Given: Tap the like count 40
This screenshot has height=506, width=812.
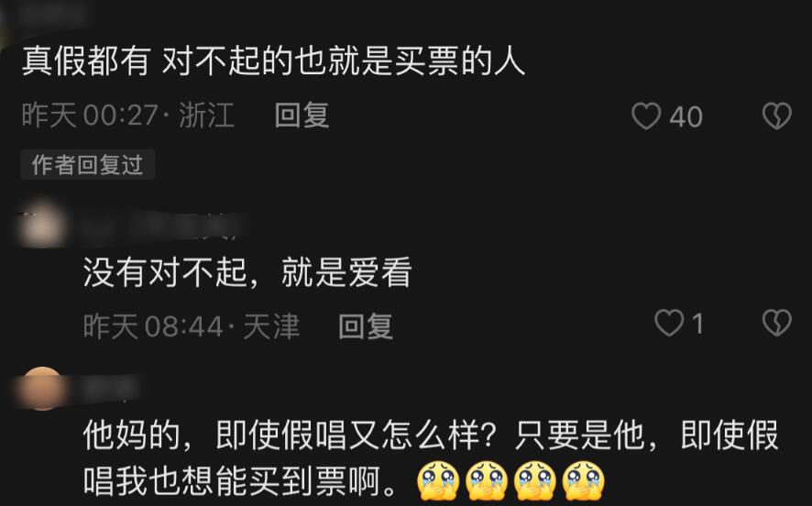Looking at the screenshot, I should click(686, 116).
